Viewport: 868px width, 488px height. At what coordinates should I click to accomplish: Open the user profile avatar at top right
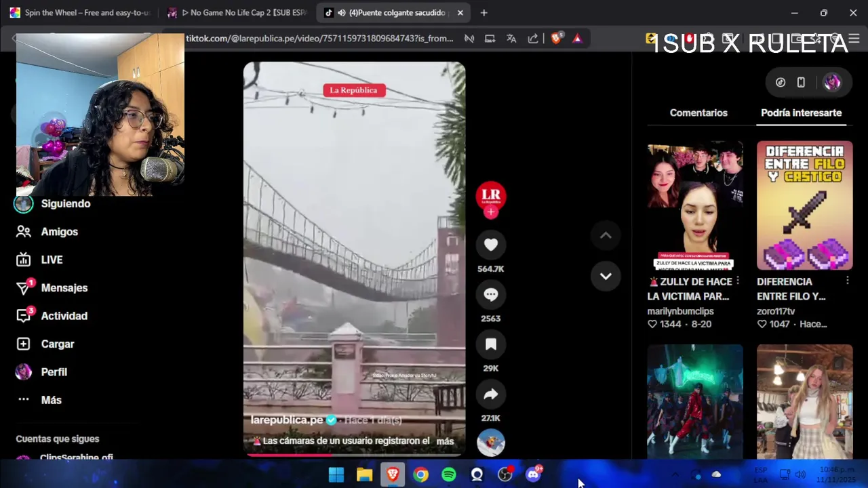pos(832,82)
